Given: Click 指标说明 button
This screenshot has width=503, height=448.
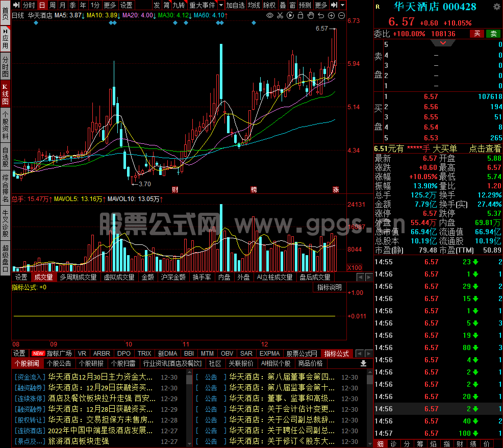Looking at the screenshot, I should tap(330, 288).
